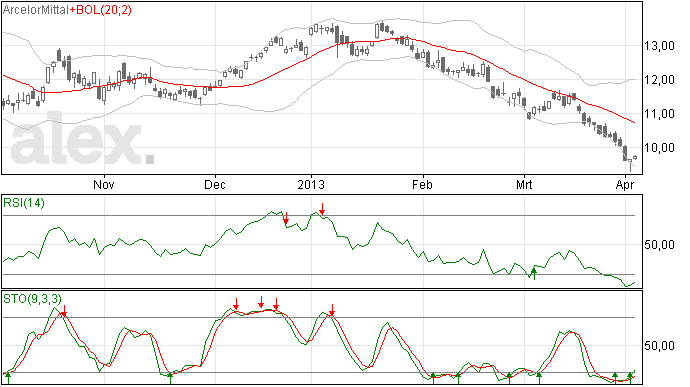Select the Feb date axis label
Viewport: 690px width, 387px height.
pos(422,184)
